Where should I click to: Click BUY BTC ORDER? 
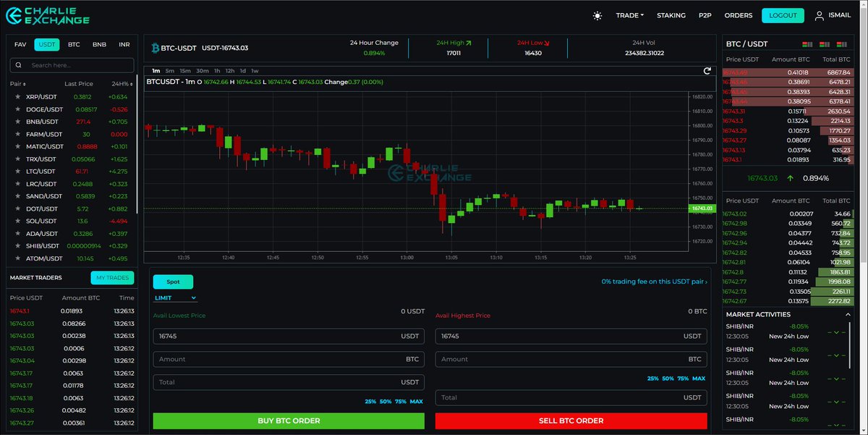[289, 421]
